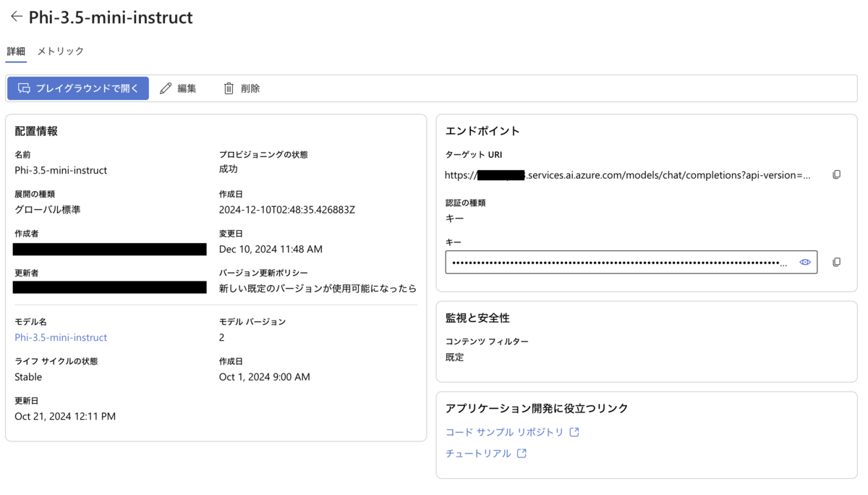Click the バージョン更新ポリシー value text
Image resolution: width=868 pixels, height=495 pixels.
coord(318,288)
